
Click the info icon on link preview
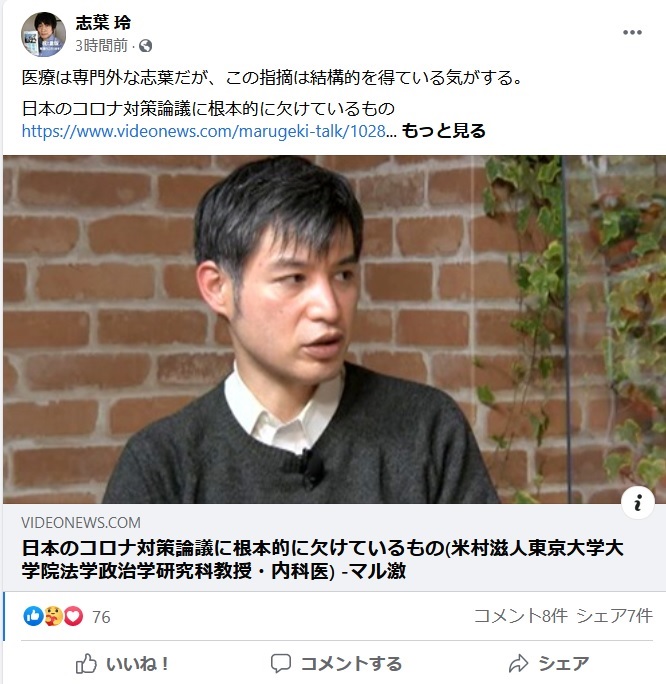coord(637,503)
